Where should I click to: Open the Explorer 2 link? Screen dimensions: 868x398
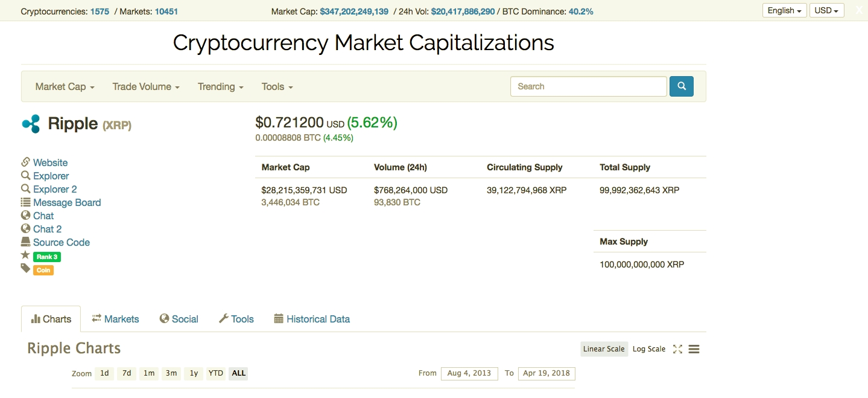click(55, 189)
